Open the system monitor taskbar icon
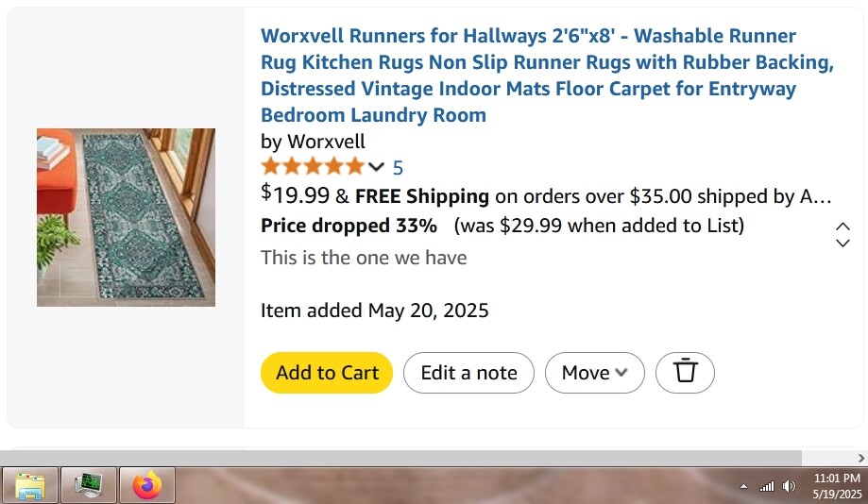This screenshot has width=868, height=504. 89,486
